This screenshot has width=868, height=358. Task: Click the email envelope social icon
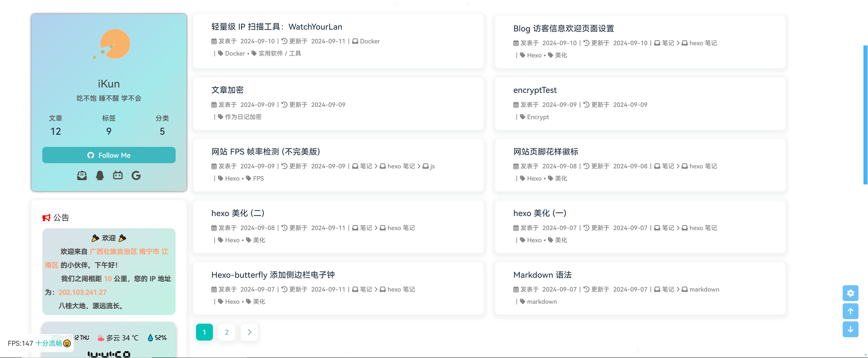(82, 175)
